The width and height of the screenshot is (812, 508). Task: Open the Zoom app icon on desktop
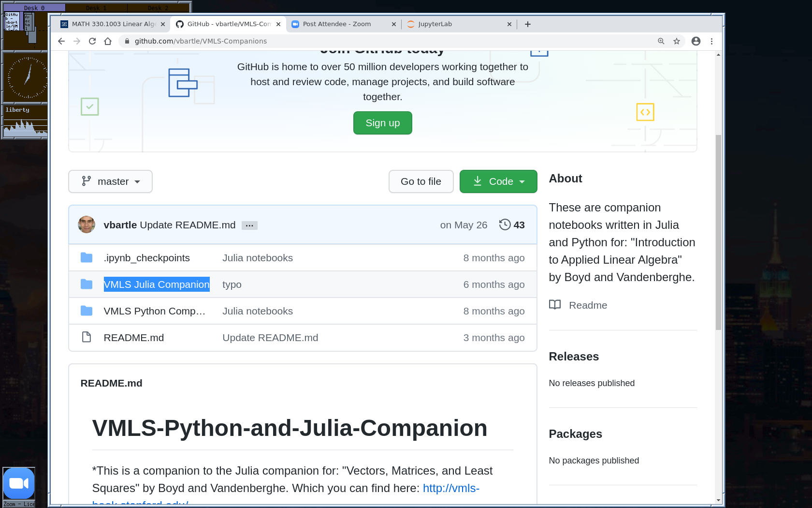[x=19, y=483]
